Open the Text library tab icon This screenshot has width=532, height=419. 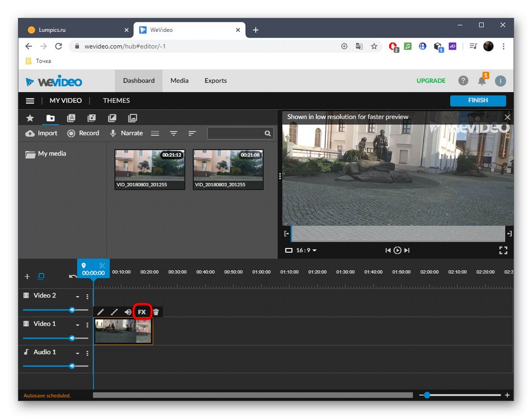point(71,118)
